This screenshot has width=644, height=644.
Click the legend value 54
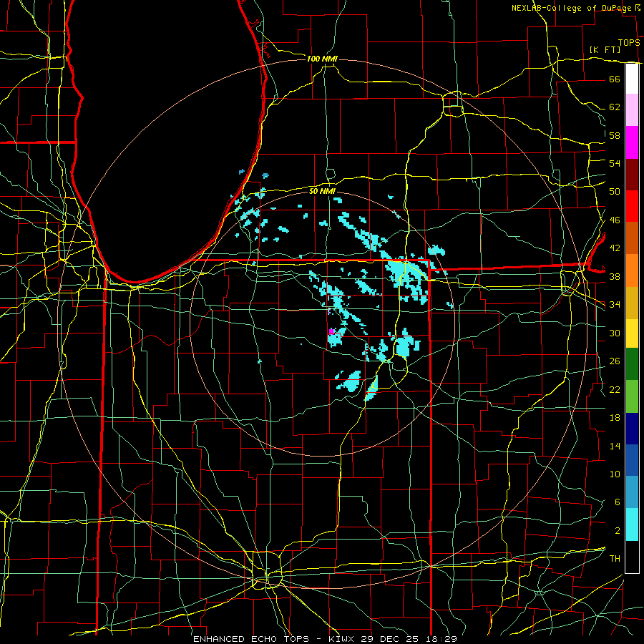[615, 163]
